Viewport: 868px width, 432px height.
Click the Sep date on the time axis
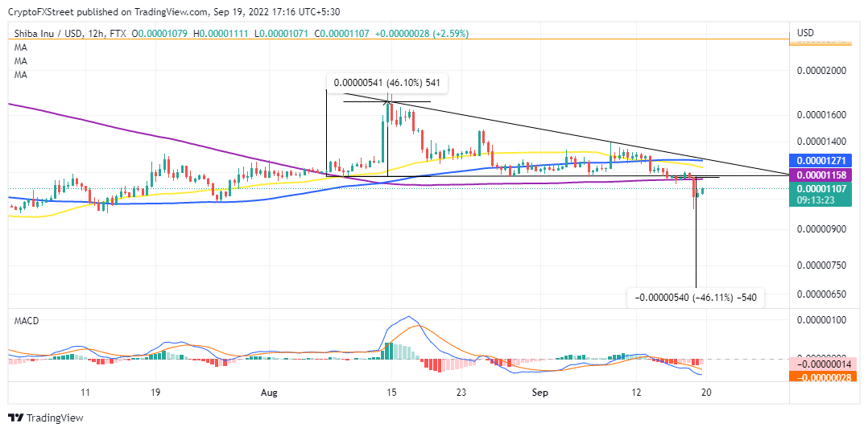coord(540,392)
